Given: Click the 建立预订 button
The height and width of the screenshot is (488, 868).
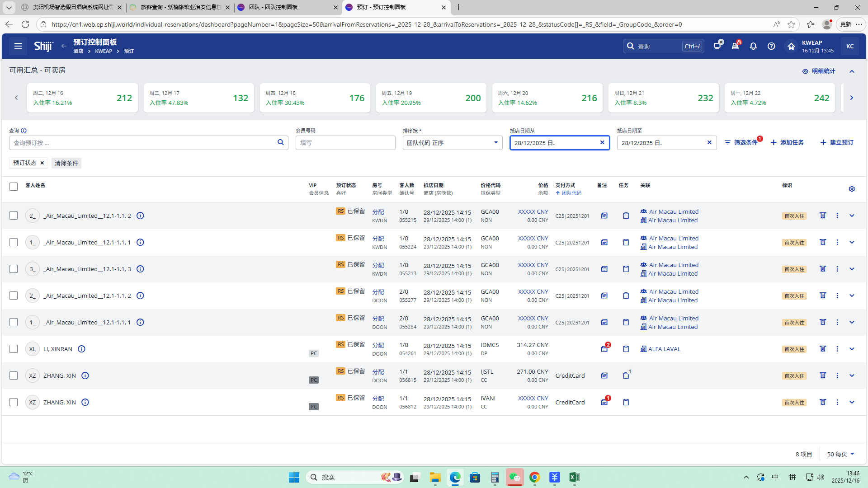Looking at the screenshot, I should pos(837,142).
